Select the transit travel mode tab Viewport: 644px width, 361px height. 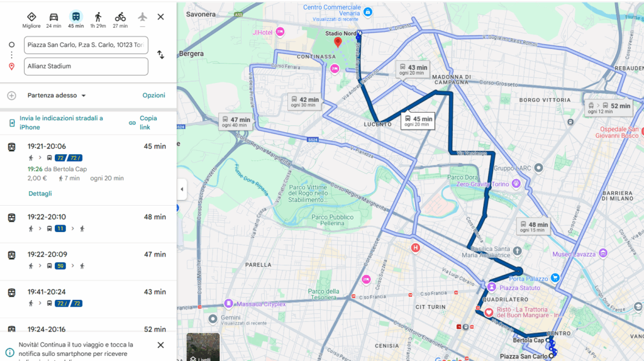pyautogui.click(x=75, y=17)
